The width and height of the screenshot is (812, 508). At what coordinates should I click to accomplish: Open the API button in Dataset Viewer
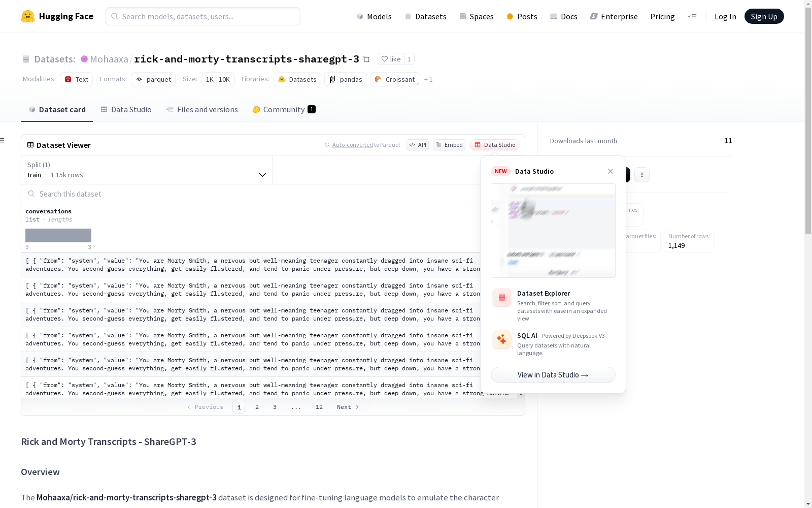point(418,145)
